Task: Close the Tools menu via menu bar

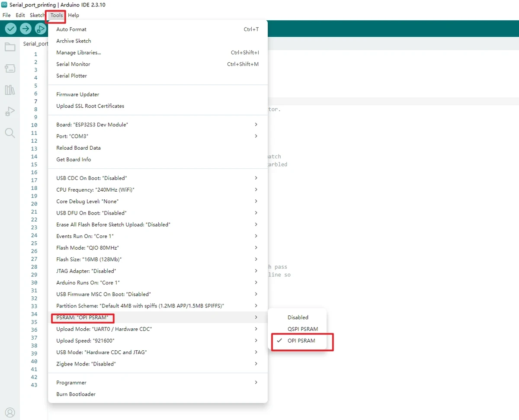Action: [x=57, y=15]
